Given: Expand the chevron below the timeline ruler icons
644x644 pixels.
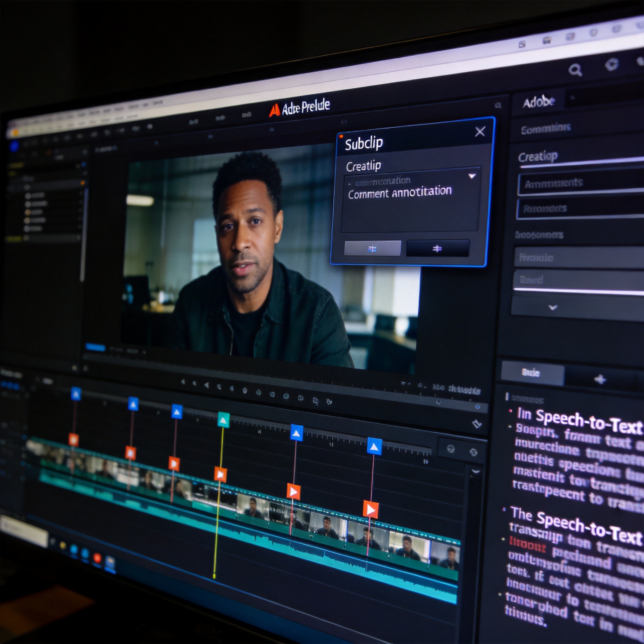Looking at the screenshot, I should click(476, 471).
